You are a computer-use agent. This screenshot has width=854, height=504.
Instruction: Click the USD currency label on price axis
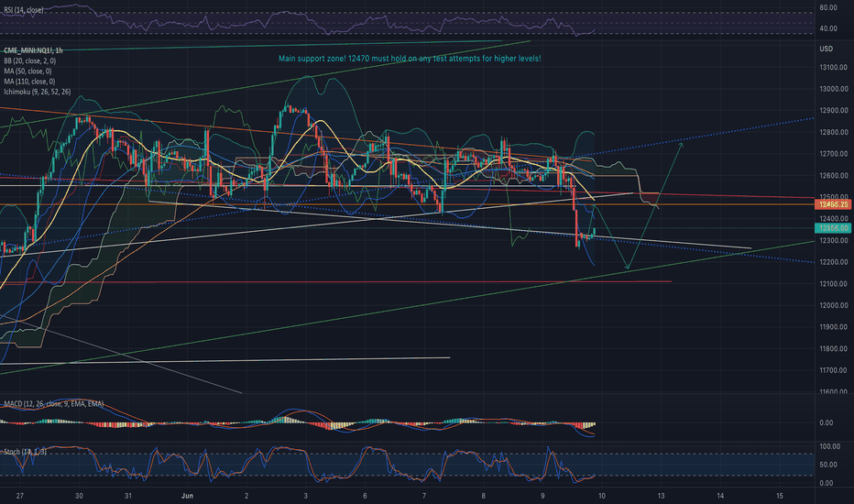coord(827,49)
